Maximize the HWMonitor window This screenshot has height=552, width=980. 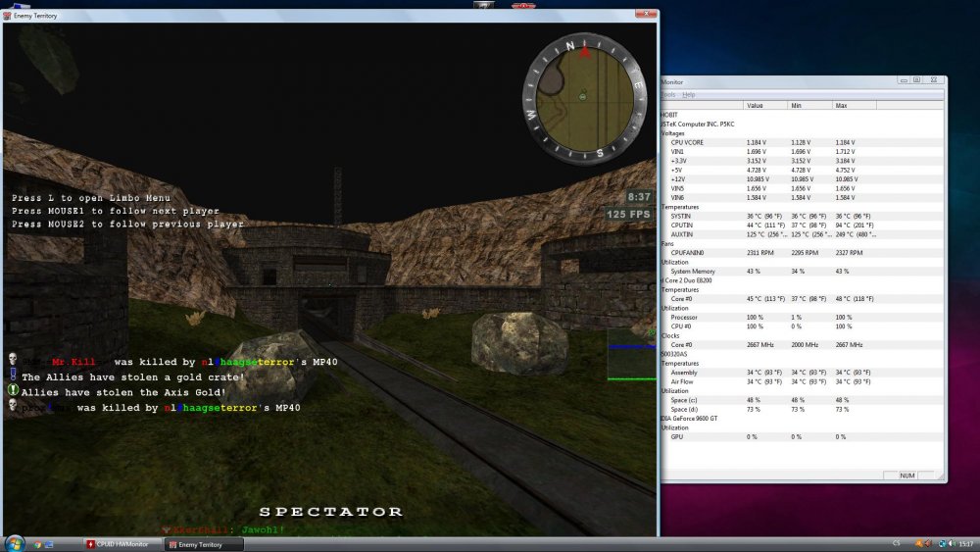point(917,80)
